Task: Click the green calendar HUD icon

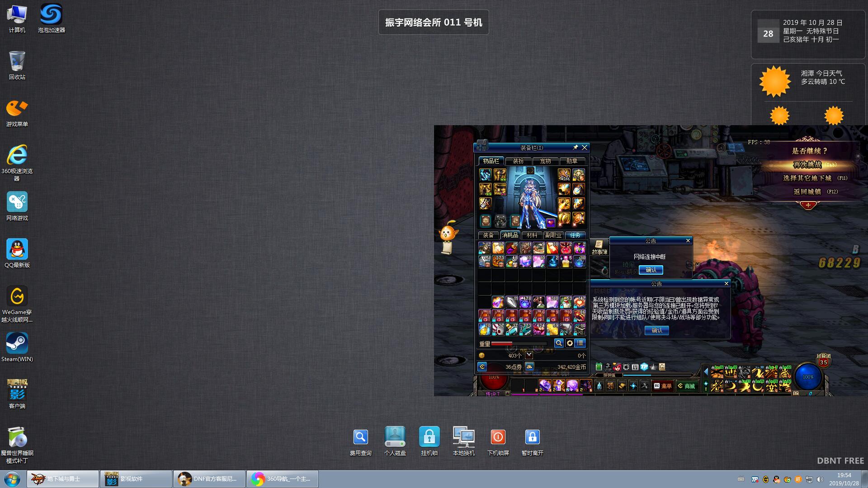Action: 599,366
